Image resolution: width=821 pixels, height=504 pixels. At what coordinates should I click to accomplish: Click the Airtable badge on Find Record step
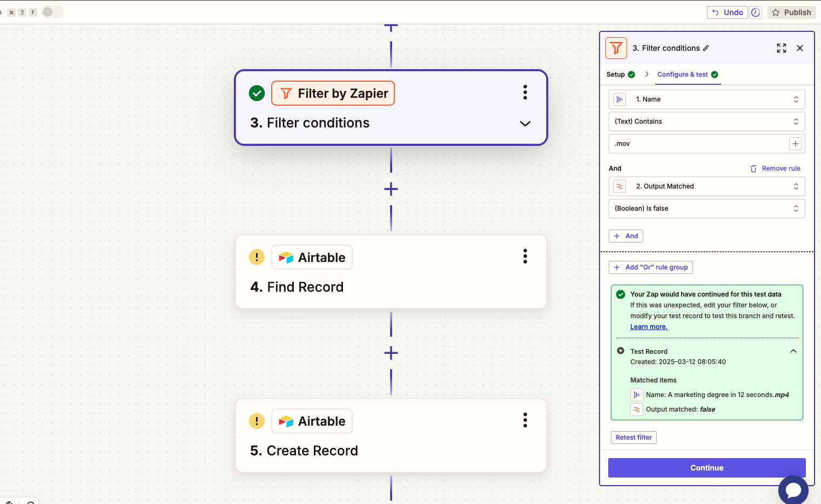point(312,257)
